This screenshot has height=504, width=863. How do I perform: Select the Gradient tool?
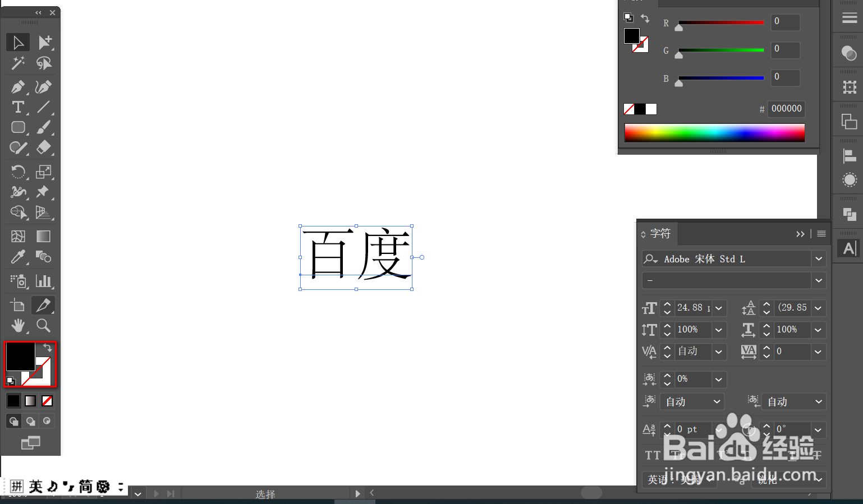tap(44, 237)
